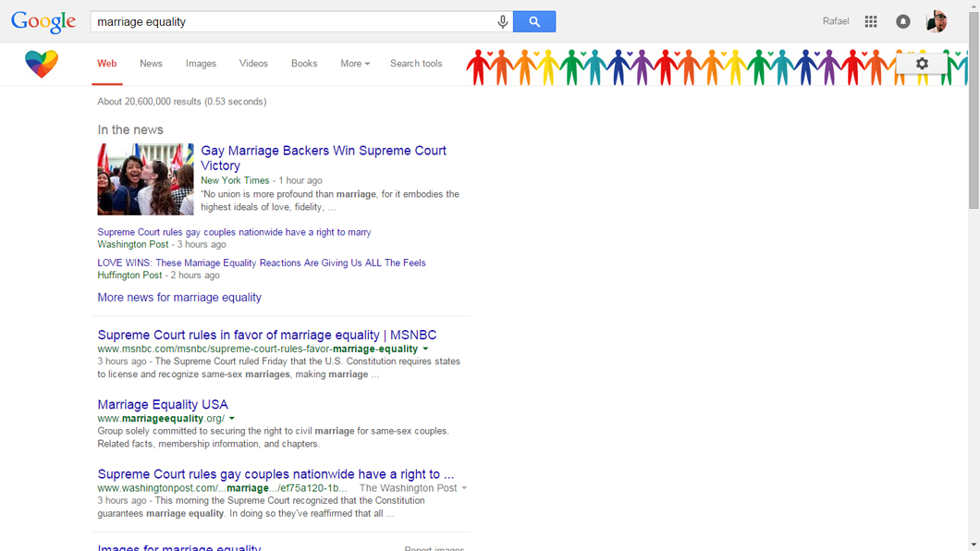Screen dimensions: 980x551
Task: Switch to the Images search tab
Action: [201, 64]
